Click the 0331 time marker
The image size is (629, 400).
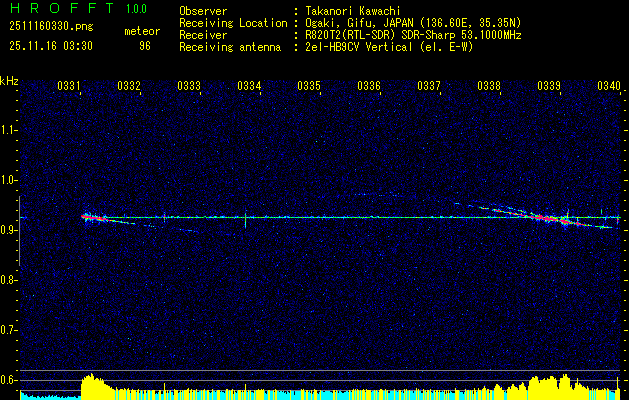pyautogui.click(x=69, y=85)
